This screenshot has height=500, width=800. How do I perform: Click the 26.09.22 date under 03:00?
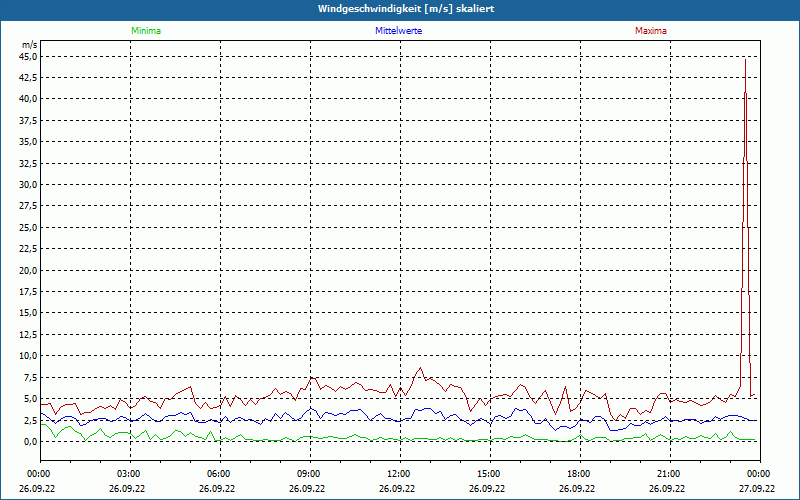127,488
